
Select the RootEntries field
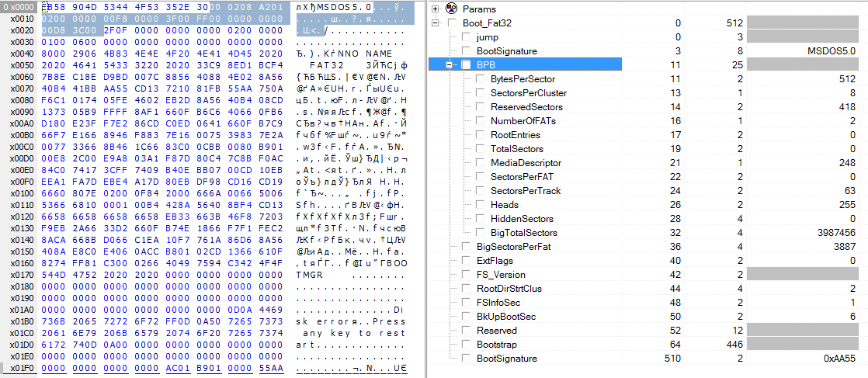click(516, 135)
